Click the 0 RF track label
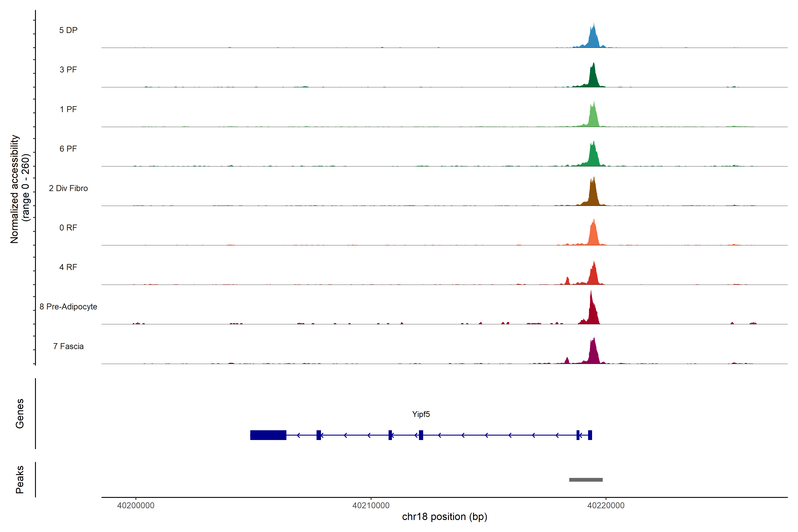The image size is (798, 532). 68,228
